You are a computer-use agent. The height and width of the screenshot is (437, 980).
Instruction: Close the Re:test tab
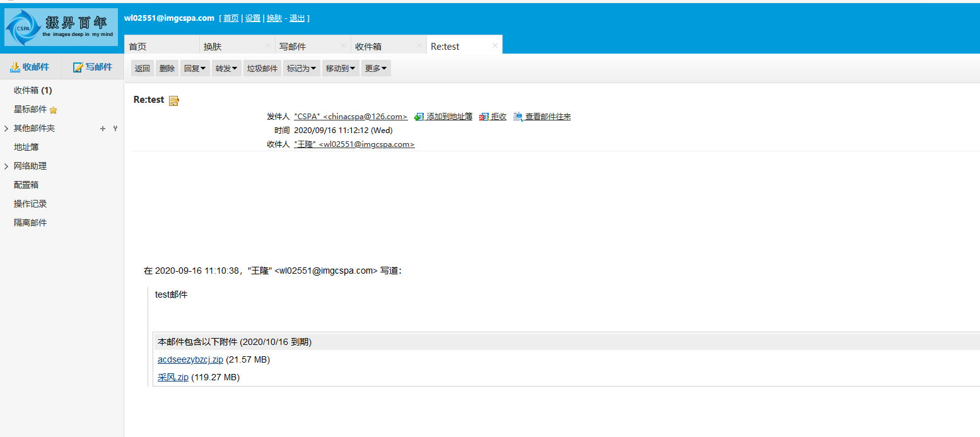coord(494,45)
